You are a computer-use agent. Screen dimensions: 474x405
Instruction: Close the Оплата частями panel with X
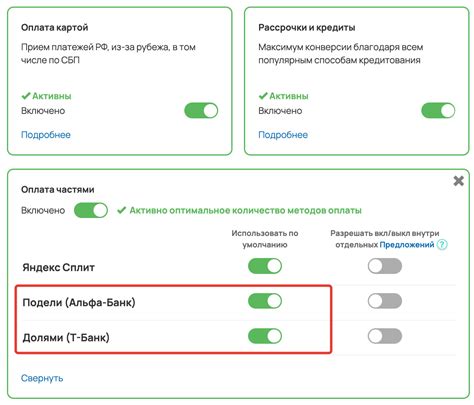pyautogui.click(x=459, y=181)
